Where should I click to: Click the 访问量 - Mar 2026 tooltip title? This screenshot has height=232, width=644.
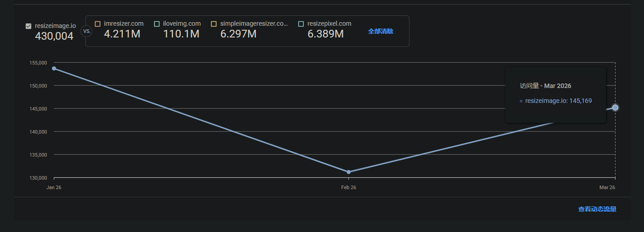coord(545,86)
